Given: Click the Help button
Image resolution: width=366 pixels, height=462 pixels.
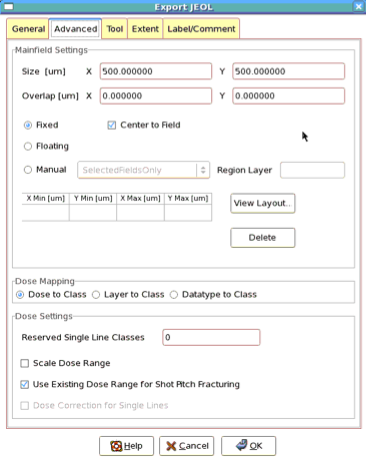Looking at the screenshot, I should pyautogui.click(x=126, y=446).
